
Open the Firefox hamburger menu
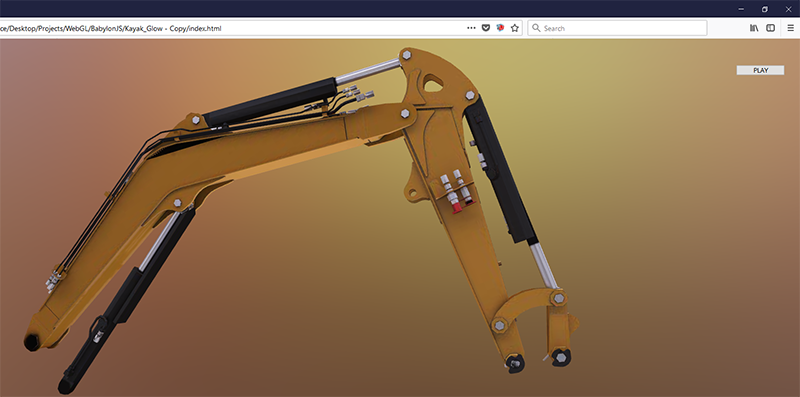(x=790, y=28)
